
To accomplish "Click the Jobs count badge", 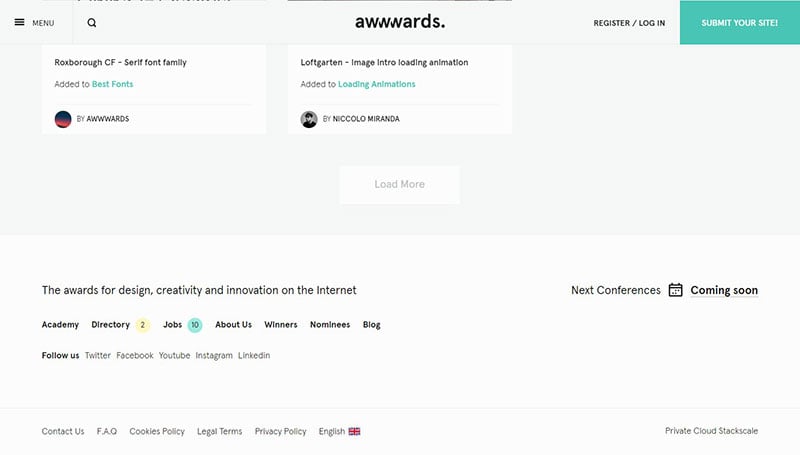I will 195,325.
